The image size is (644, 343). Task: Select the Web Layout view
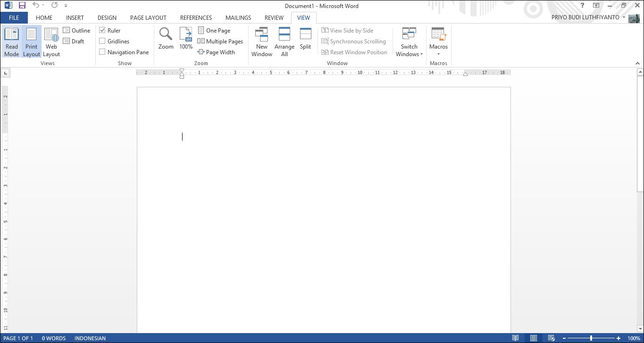[x=51, y=42]
